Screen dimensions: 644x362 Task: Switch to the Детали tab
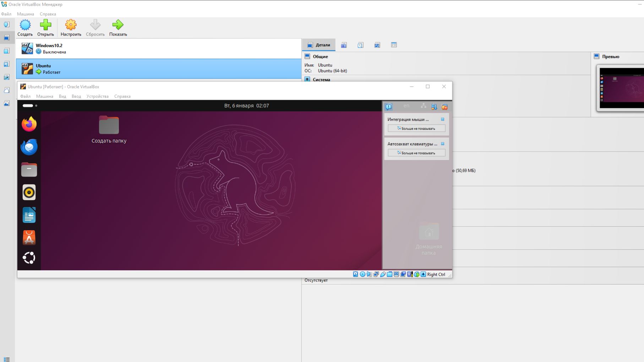point(319,45)
